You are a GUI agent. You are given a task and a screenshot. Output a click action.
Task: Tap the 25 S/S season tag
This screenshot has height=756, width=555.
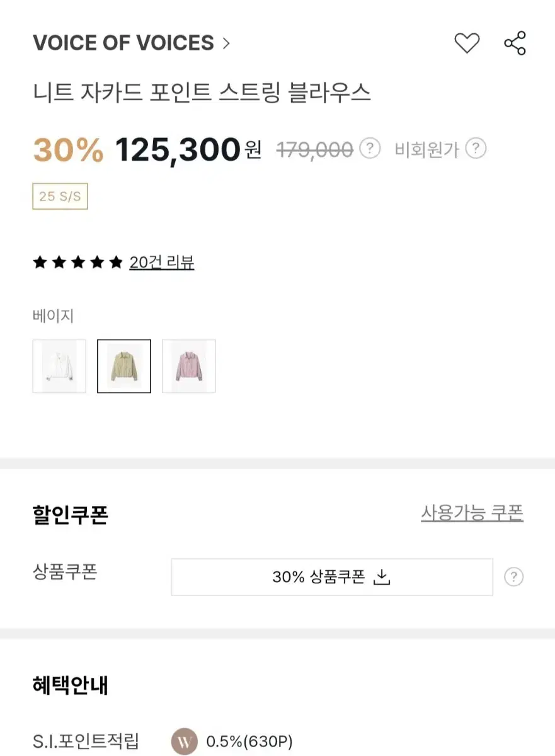point(60,196)
